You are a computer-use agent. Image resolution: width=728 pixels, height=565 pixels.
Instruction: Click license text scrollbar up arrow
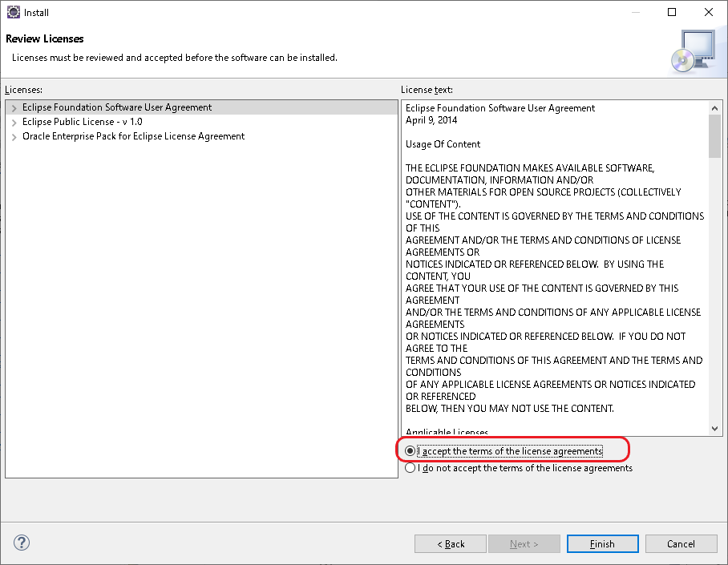pyautogui.click(x=714, y=107)
